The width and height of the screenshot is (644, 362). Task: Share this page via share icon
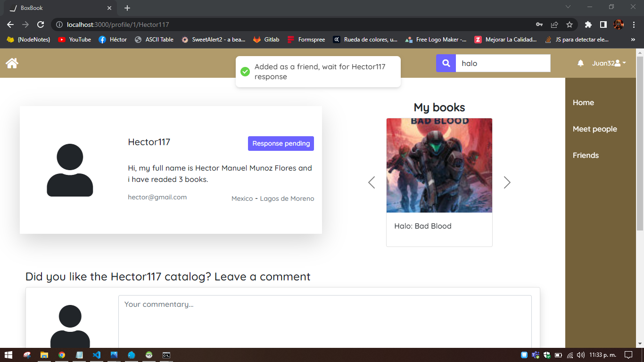pyautogui.click(x=554, y=25)
